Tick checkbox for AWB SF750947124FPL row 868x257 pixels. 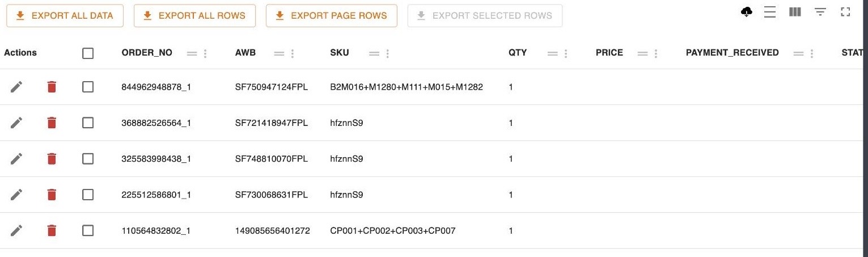click(x=88, y=87)
